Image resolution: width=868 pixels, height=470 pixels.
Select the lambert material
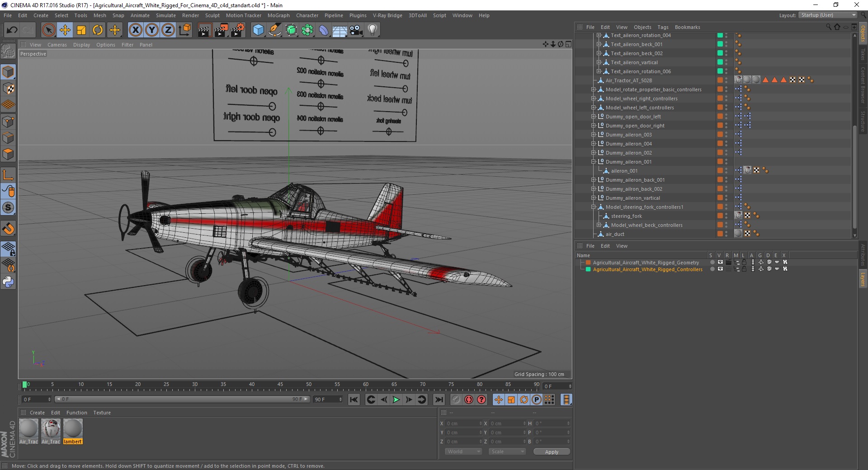(73, 431)
